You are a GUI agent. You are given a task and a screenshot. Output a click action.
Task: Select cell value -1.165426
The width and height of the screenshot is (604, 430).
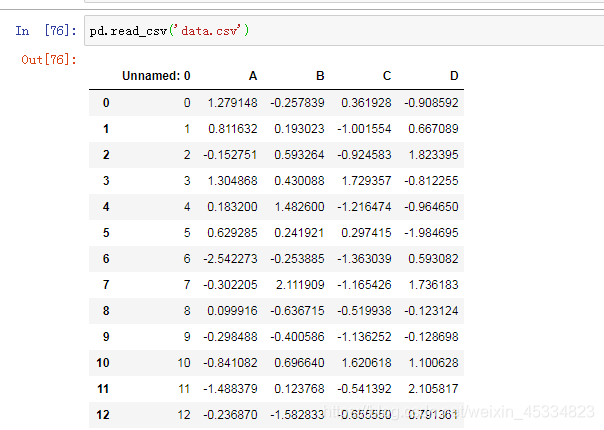(x=364, y=285)
